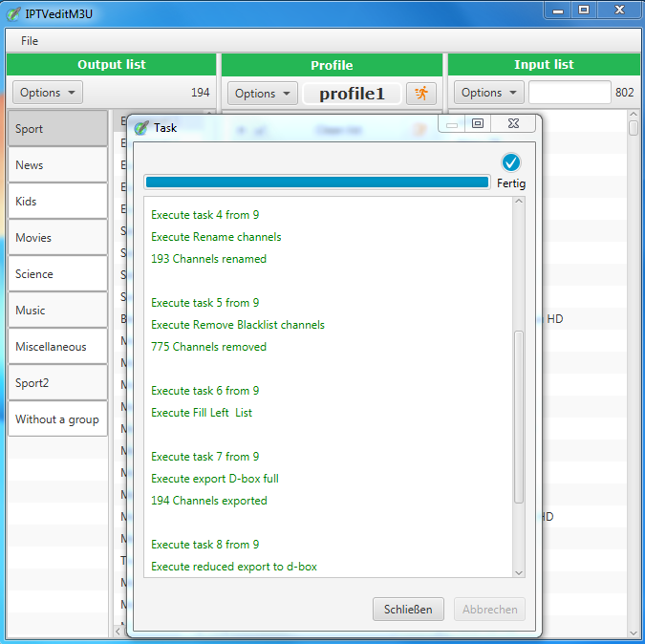The height and width of the screenshot is (644, 645).
Task: Maximize the Task dialog window
Action: [478, 123]
